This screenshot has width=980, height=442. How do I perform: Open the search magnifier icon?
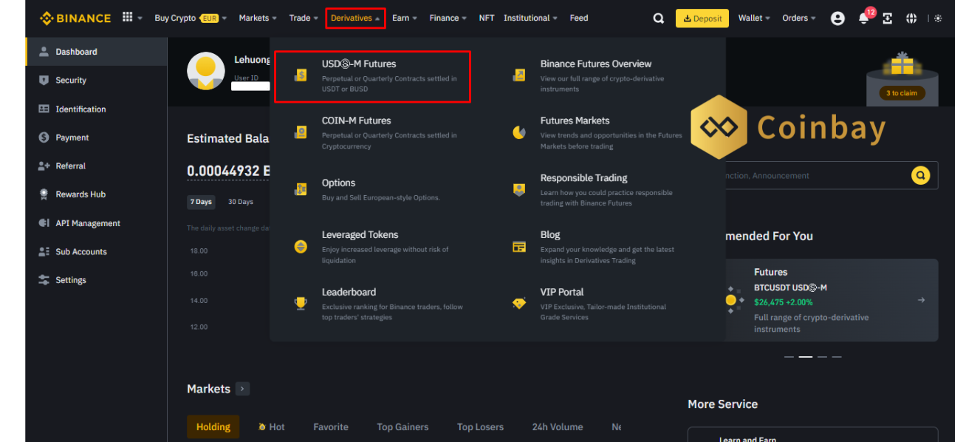[x=658, y=18]
